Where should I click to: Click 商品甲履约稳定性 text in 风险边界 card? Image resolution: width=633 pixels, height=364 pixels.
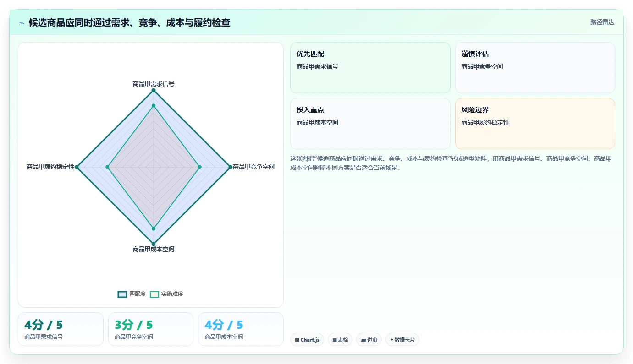485,122
